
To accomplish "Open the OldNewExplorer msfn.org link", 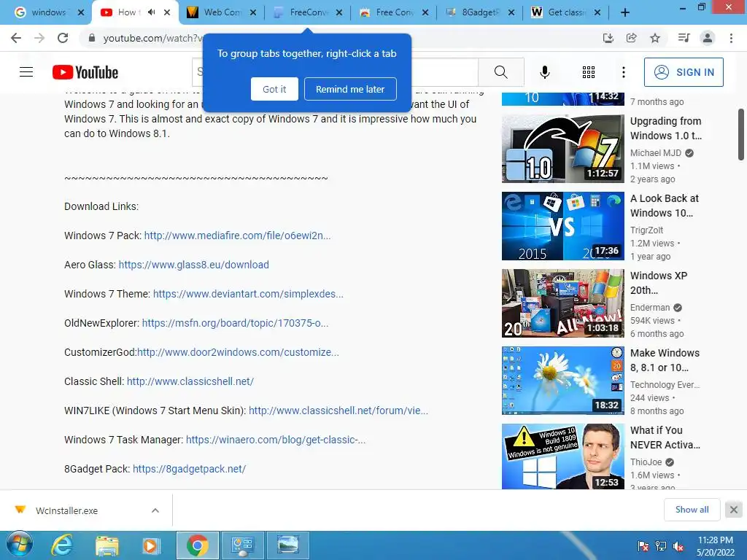I will 236,323.
